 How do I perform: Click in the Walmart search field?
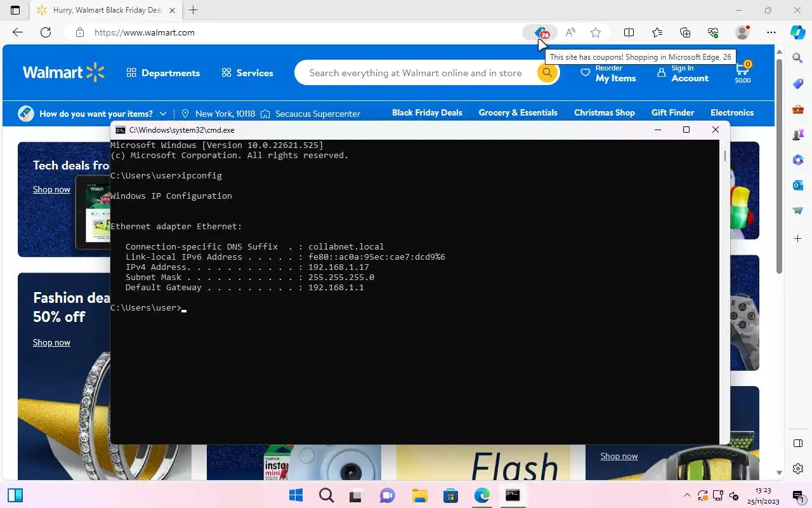point(416,73)
